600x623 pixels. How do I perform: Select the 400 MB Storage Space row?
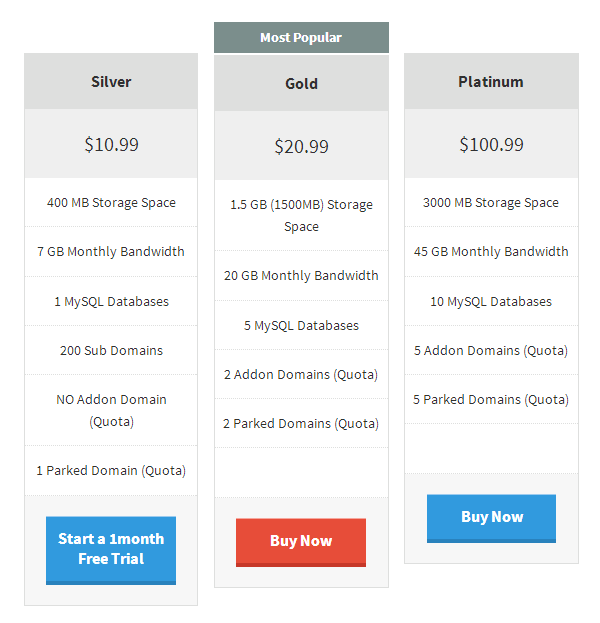point(111,203)
